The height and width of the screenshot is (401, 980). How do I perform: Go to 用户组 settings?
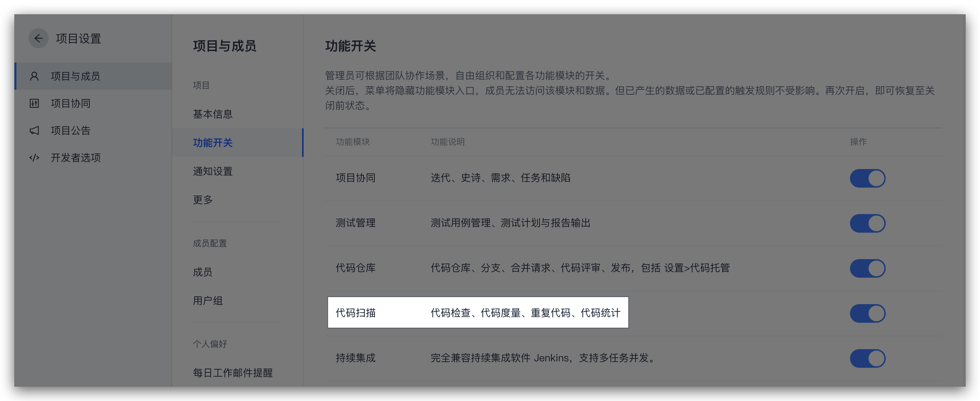coord(207,301)
